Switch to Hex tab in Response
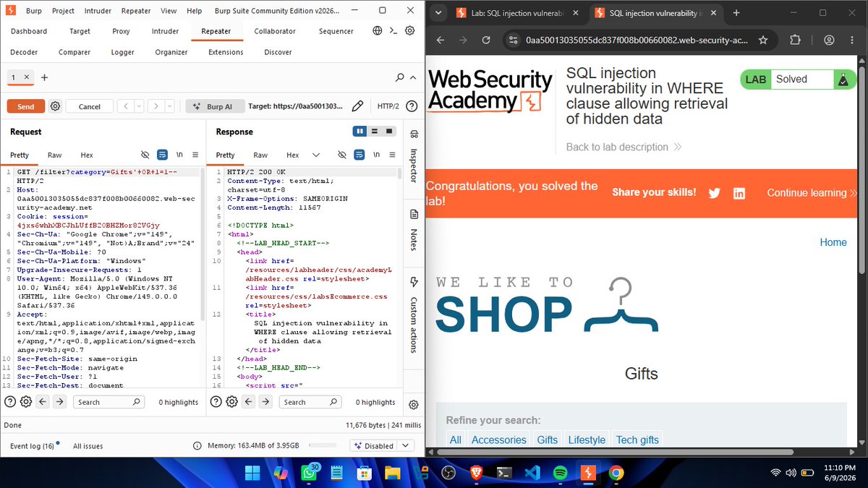Screen dimensions: 868x488 (x=293, y=155)
